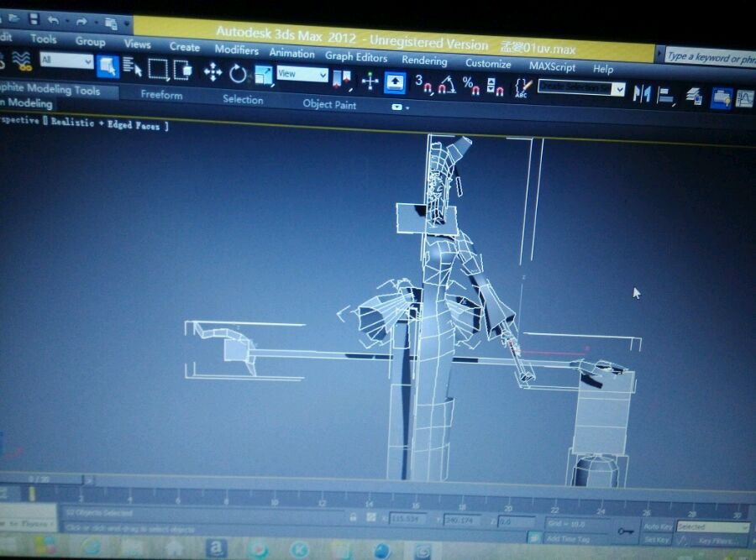
Task: Toggle 3D Snaps button
Action: [x=424, y=84]
